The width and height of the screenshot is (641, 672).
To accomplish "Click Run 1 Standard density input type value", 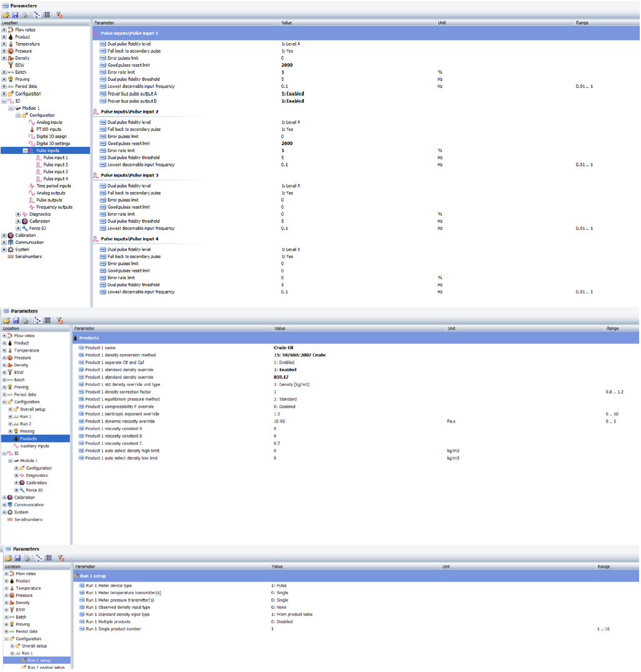I will coord(292,615).
